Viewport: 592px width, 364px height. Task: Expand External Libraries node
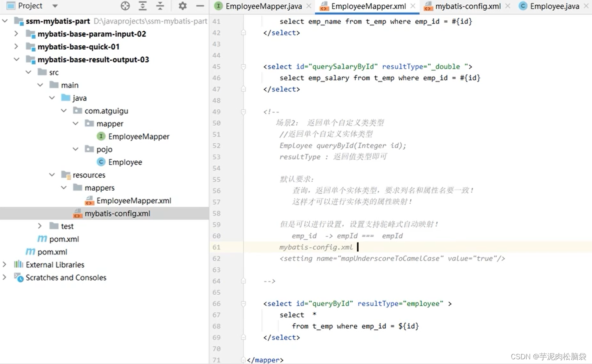[4, 264]
